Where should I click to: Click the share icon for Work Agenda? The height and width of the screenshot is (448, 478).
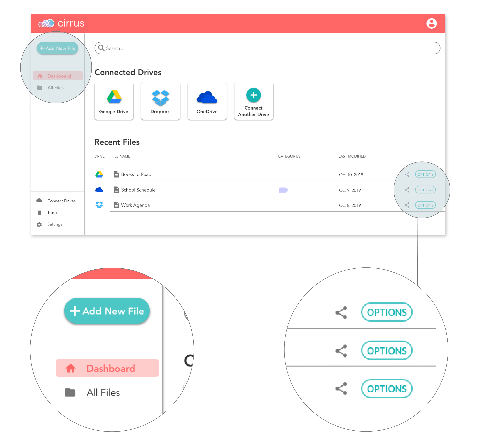coord(407,205)
